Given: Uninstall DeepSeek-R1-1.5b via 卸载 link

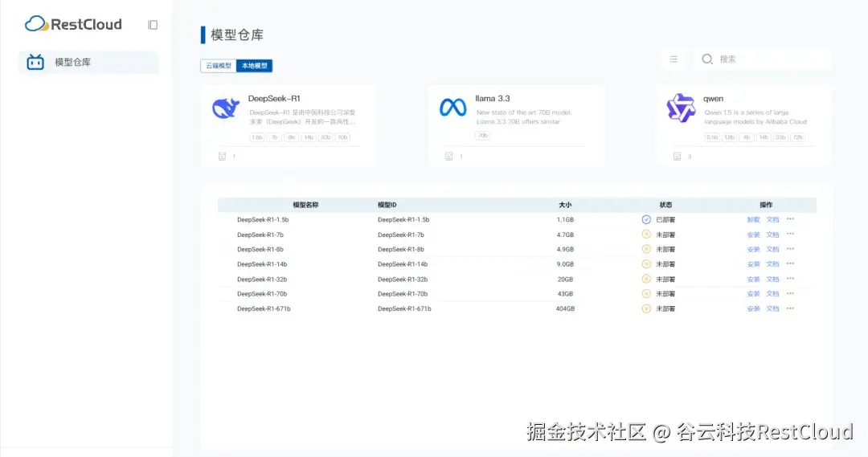Looking at the screenshot, I should pos(753,219).
